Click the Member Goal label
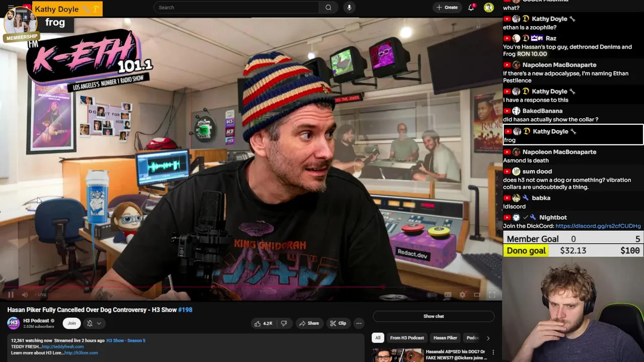Image resolution: width=644 pixels, height=362 pixels. click(533, 239)
